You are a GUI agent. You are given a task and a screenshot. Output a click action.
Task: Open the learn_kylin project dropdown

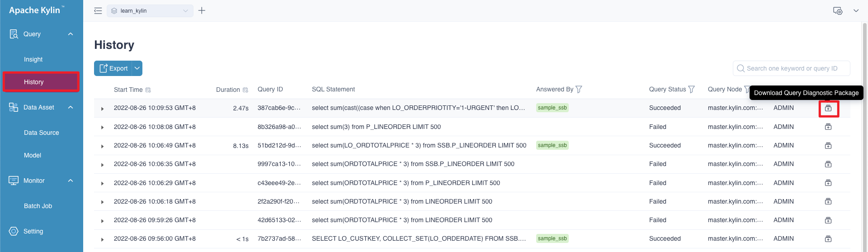point(150,11)
